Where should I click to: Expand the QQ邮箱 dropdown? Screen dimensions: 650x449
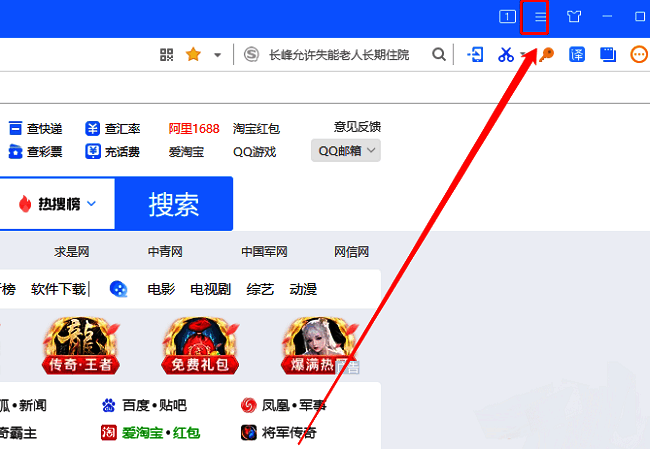tap(346, 150)
